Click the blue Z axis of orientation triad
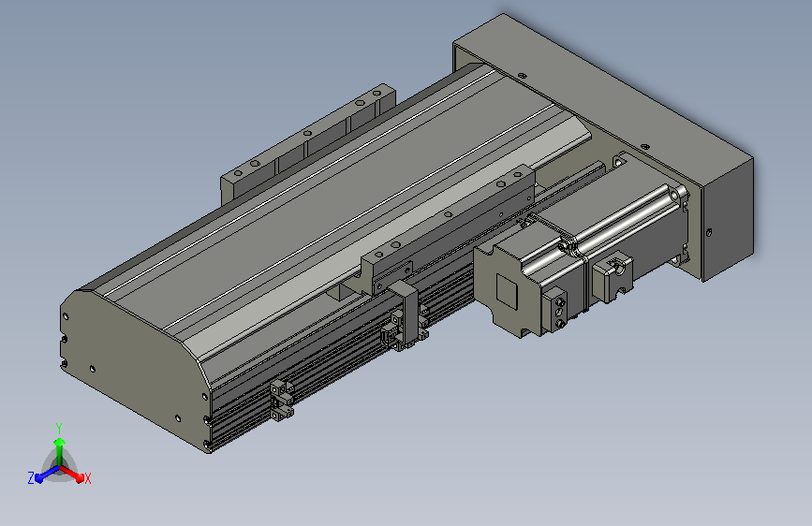The image size is (812, 526). (46, 475)
